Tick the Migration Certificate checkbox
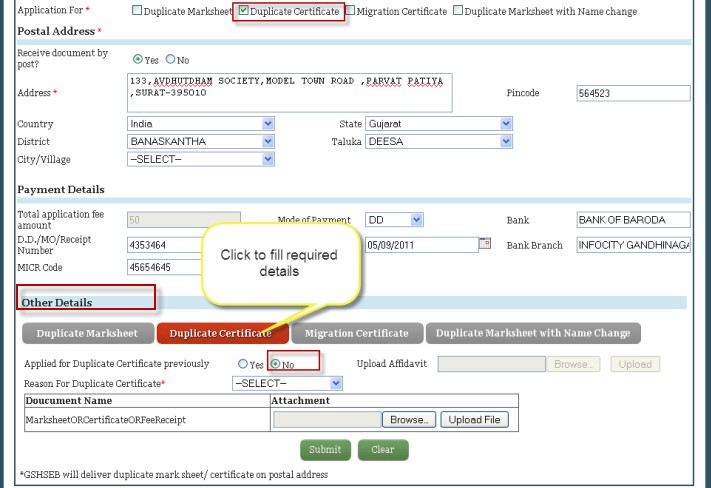This screenshot has width=711, height=488. point(350,11)
